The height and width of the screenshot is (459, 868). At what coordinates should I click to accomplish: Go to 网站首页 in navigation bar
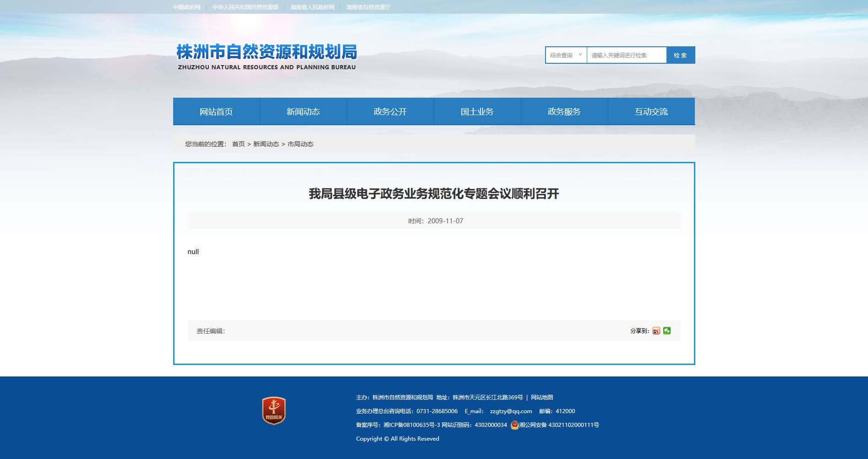point(216,111)
